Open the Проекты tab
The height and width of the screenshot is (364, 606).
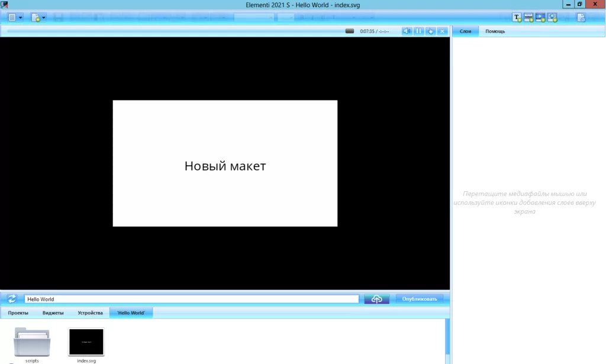point(18,313)
